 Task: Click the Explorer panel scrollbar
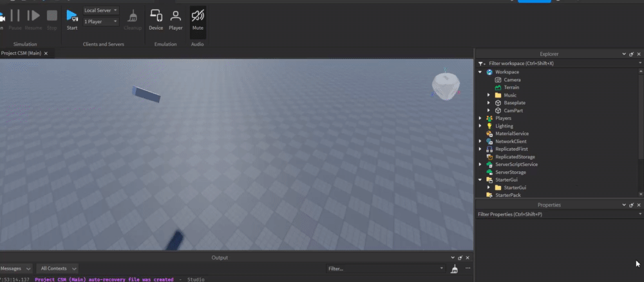pyautogui.click(x=641, y=116)
